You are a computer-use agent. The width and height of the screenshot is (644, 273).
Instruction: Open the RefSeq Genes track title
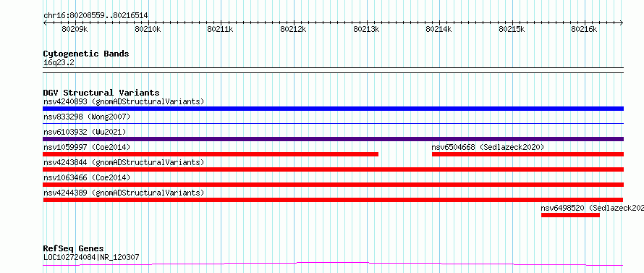74,248
